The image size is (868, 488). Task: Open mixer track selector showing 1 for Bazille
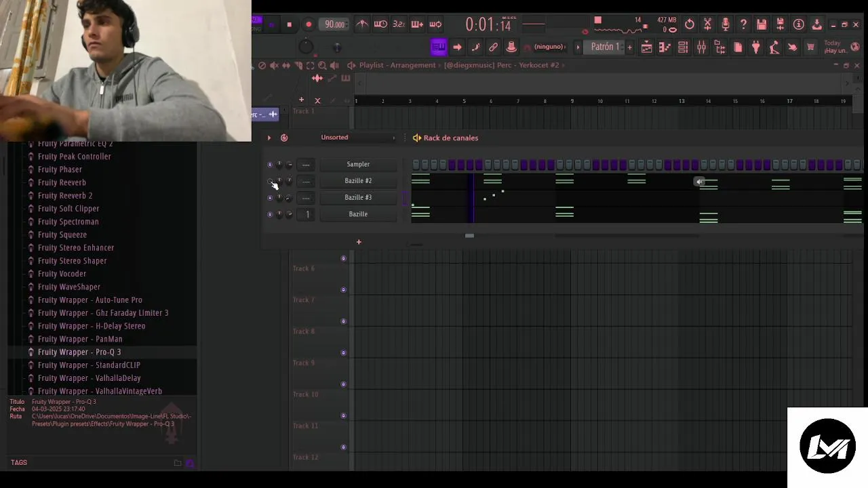[x=306, y=214]
